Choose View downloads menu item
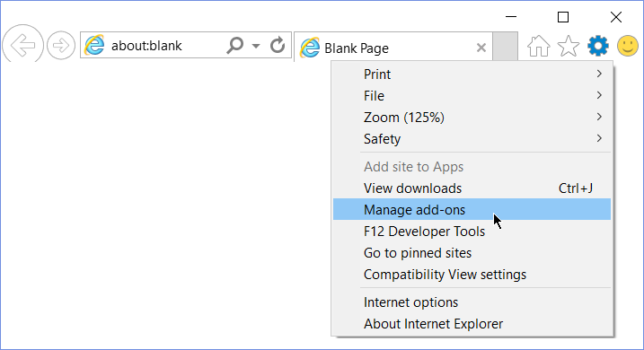Viewport: 644px width, 350px height. (x=472, y=188)
